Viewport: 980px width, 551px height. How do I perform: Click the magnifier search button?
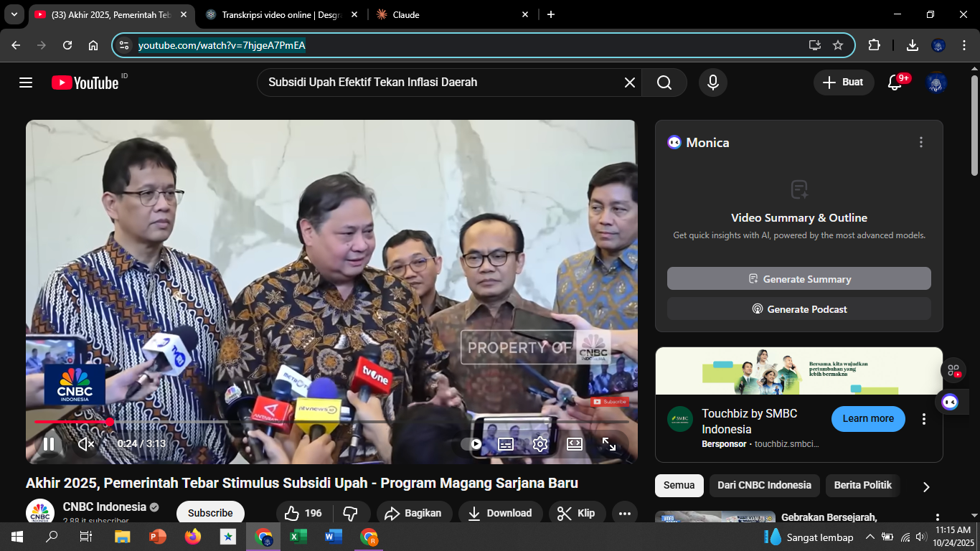(x=664, y=83)
